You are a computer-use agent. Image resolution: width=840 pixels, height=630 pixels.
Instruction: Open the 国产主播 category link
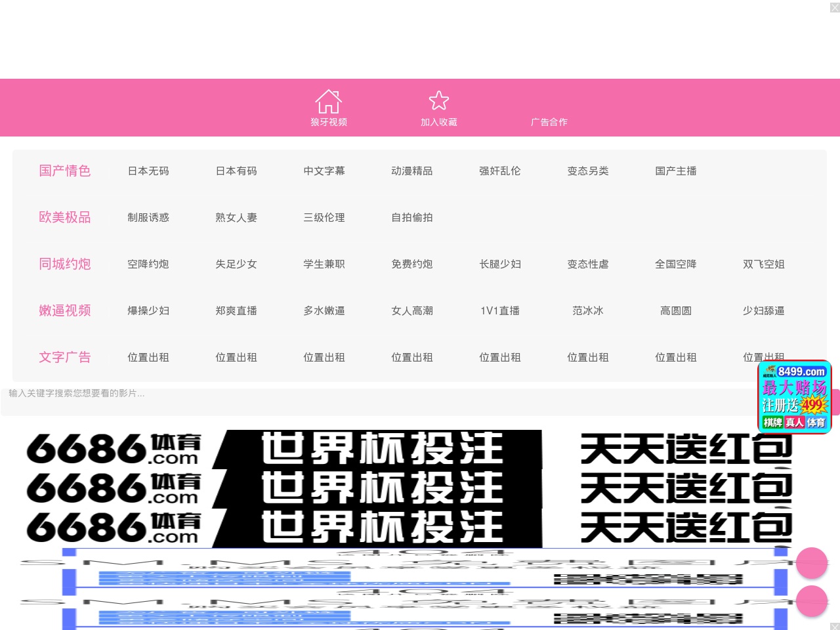[x=676, y=171]
